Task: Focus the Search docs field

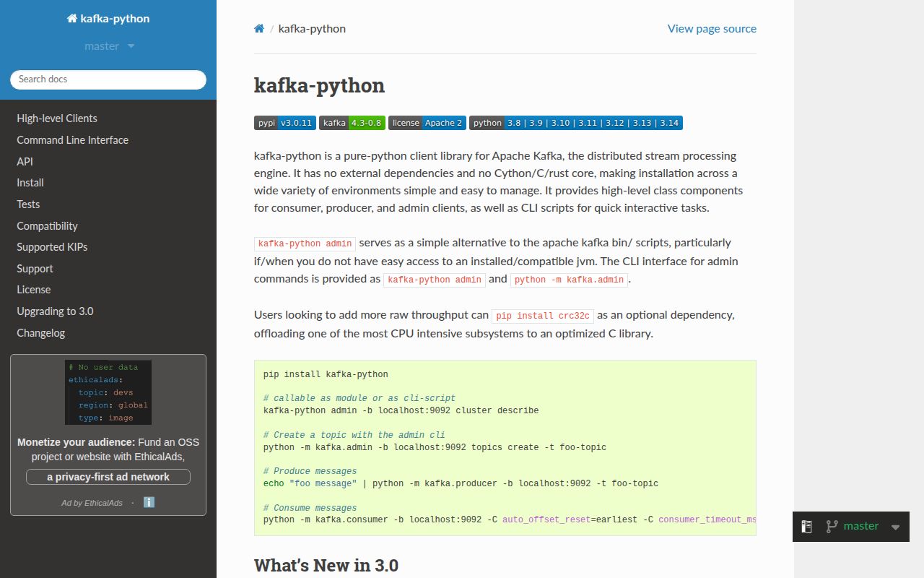Action: pyautogui.click(x=108, y=79)
